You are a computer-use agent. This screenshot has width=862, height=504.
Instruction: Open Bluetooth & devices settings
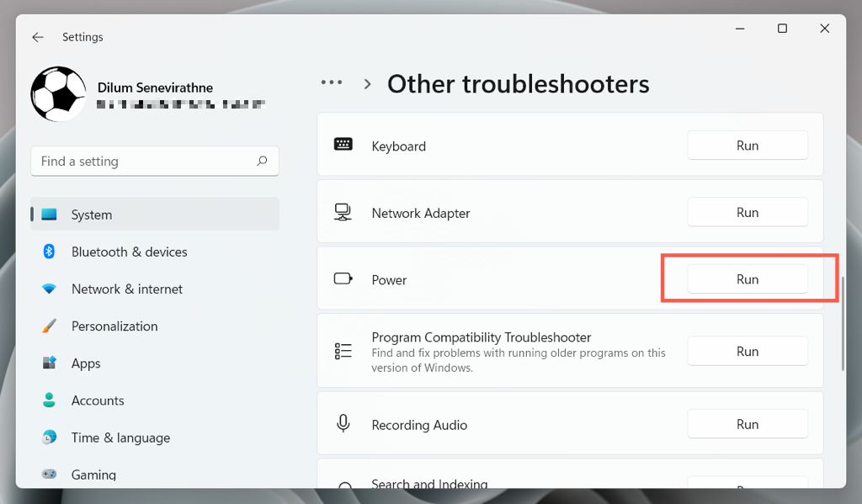pyautogui.click(x=155, y=252)
